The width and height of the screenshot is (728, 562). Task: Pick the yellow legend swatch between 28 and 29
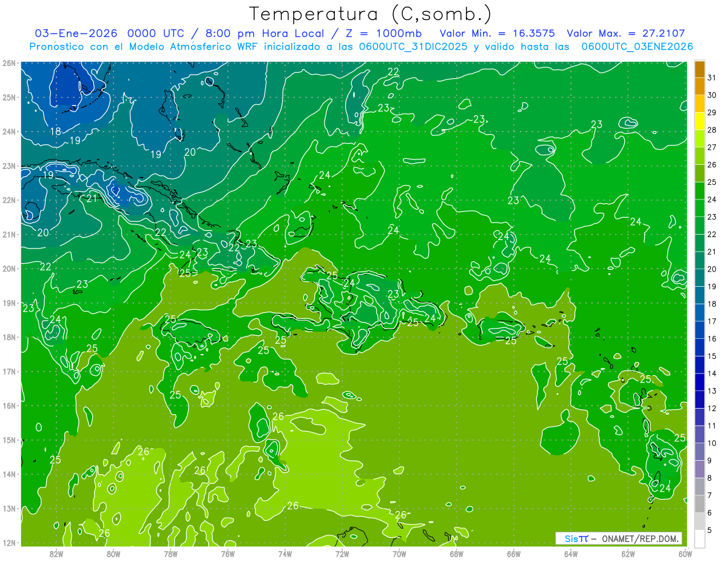[699, 121]
